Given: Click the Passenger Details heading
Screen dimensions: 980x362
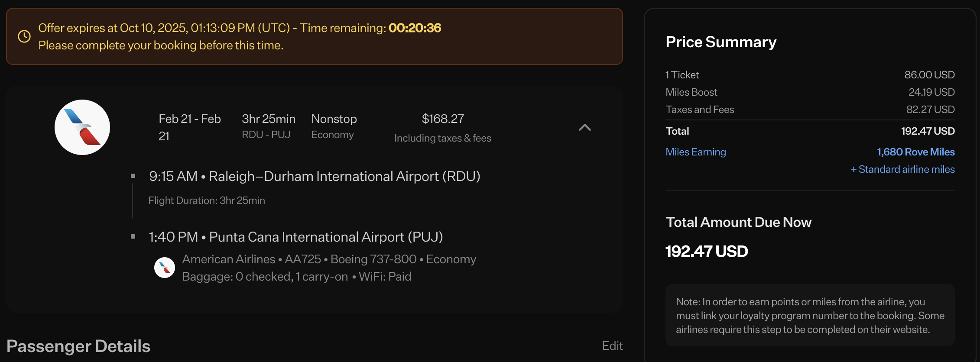Looking at the screenshot, I should 78,346.
